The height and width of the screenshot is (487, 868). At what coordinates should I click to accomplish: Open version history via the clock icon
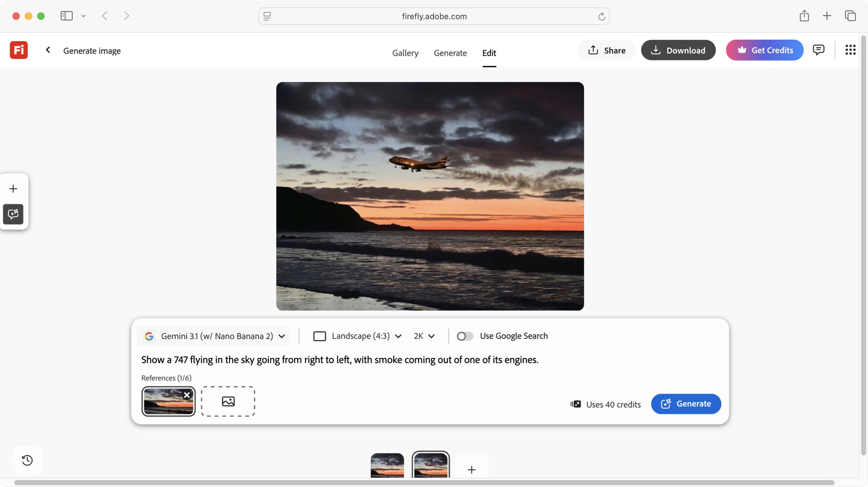coord(27,460)
